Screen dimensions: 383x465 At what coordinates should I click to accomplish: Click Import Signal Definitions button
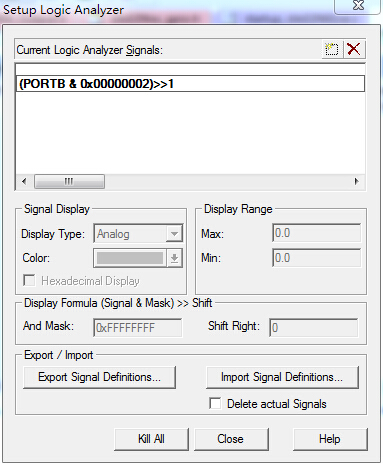tap(282, 377)
